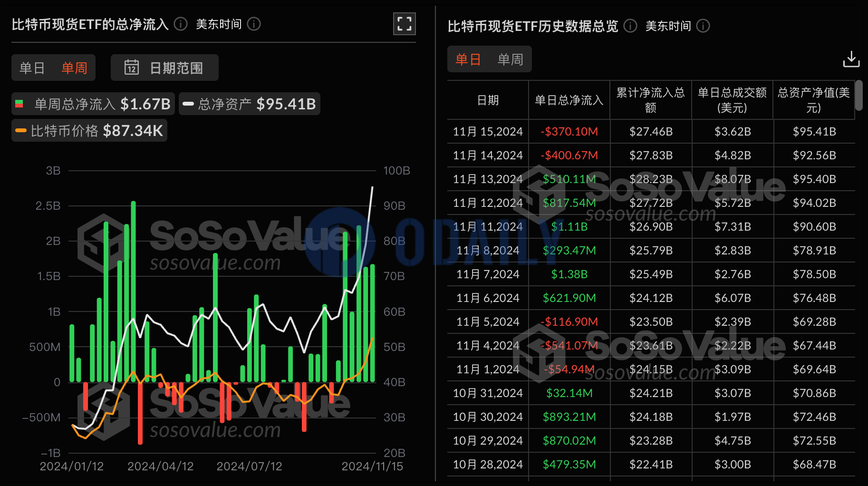Click the 日期 column header

488,100
